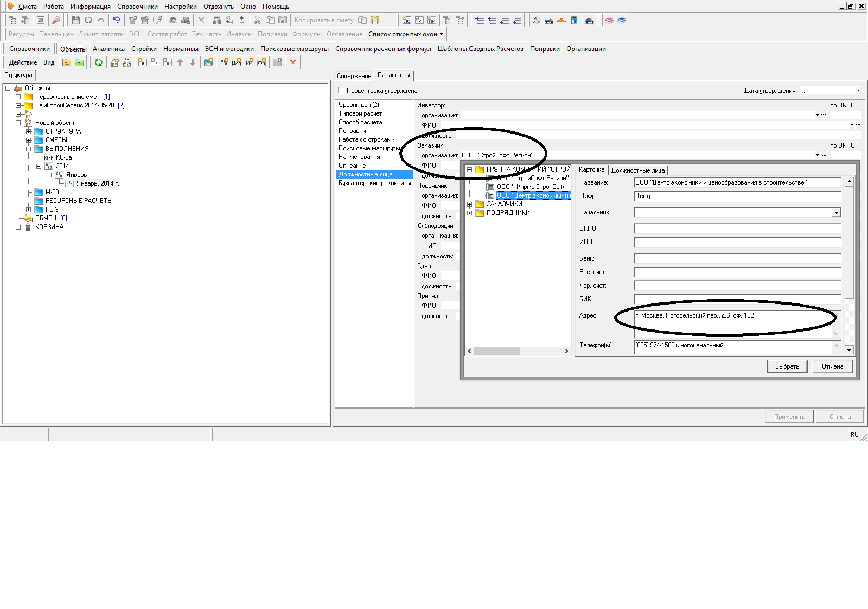Click the blue calculator icon

point(574,20)
